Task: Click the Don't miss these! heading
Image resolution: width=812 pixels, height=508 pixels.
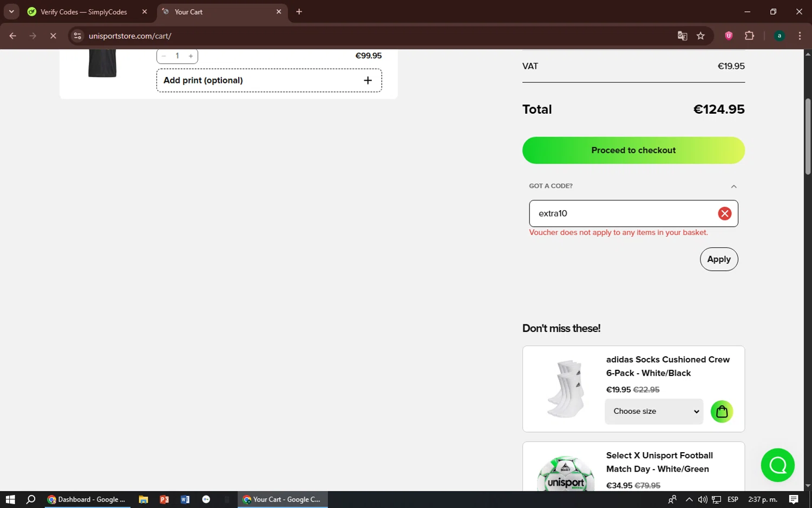Action: (561, 328)
